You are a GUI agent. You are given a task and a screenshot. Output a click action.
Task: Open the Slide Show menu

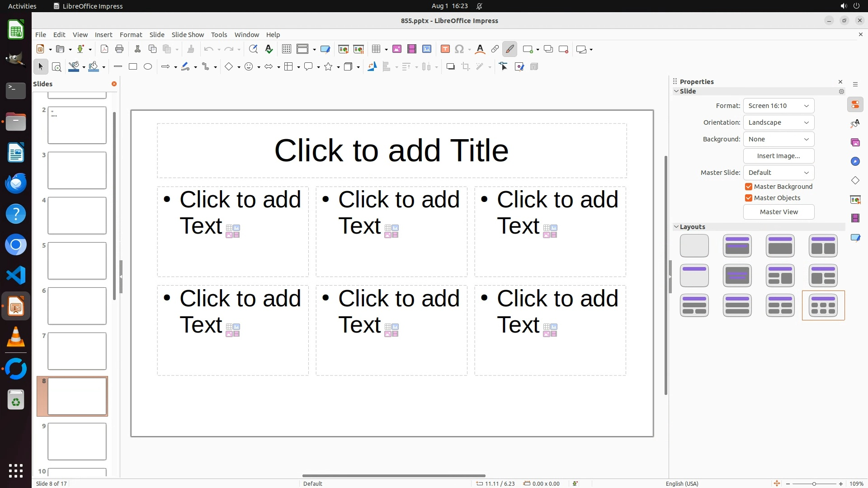pyautogui.click(x=188, y=35)
